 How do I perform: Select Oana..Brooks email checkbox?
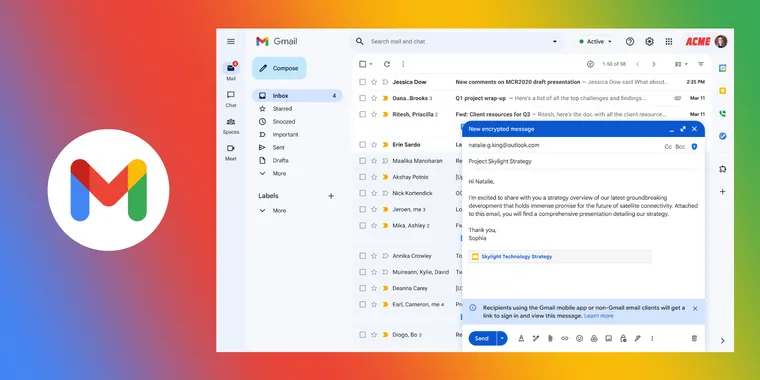click(x=363, y=98)
